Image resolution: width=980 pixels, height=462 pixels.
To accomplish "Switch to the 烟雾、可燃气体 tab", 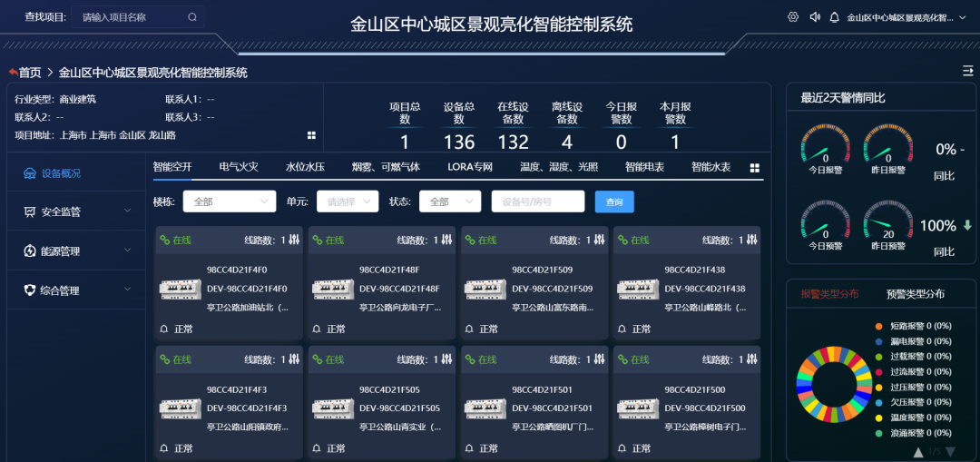I will pos(386,167).
